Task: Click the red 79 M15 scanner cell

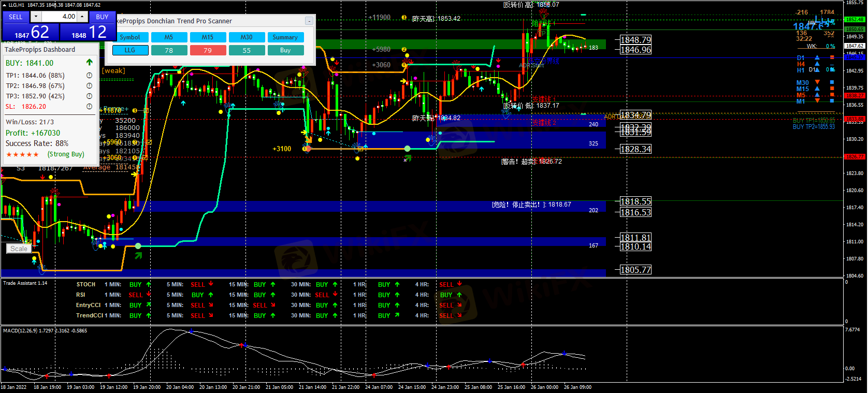Action: click(208, 50)
